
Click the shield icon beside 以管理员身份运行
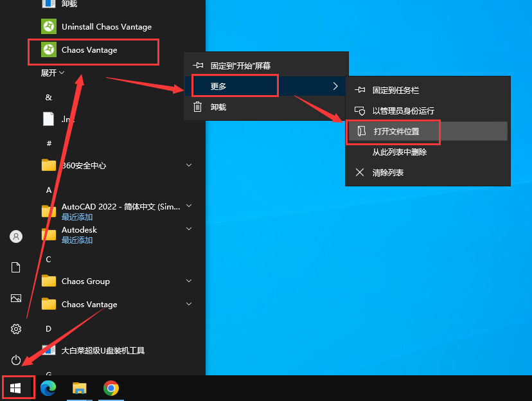(x=360, y=111)
